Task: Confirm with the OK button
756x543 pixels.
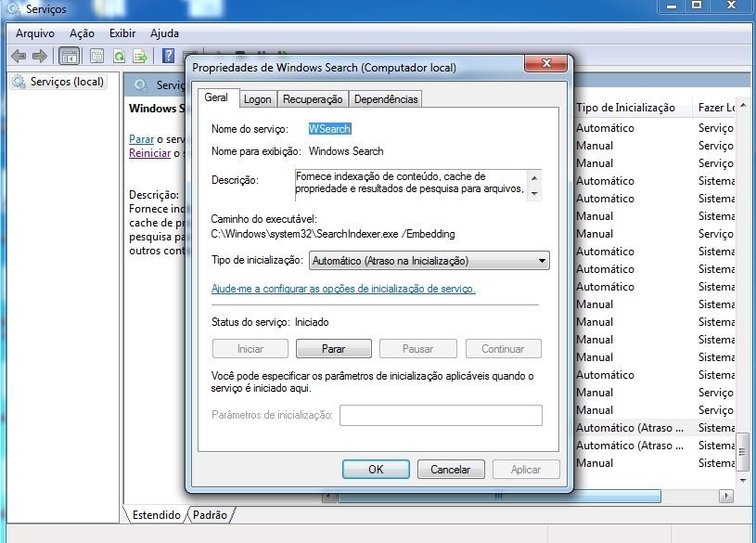Action: (x=376, y=469)
